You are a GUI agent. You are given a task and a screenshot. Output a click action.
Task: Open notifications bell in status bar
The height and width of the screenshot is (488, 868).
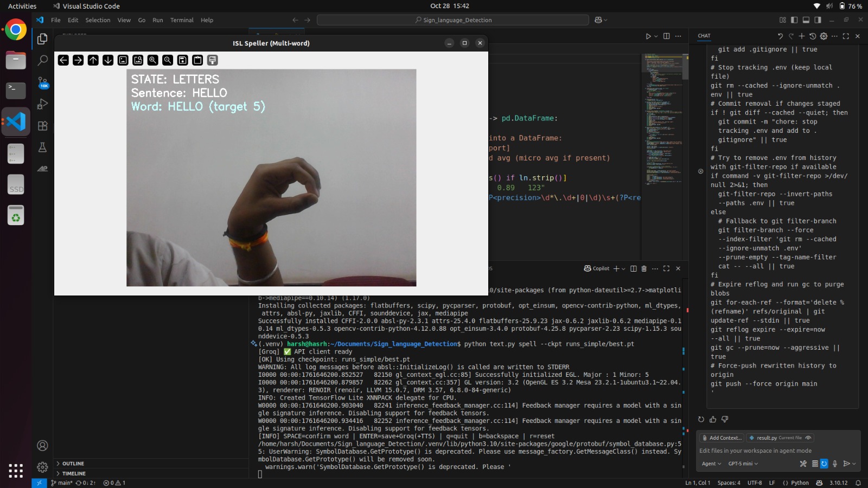pyautogui.click(x=858, y=483)
